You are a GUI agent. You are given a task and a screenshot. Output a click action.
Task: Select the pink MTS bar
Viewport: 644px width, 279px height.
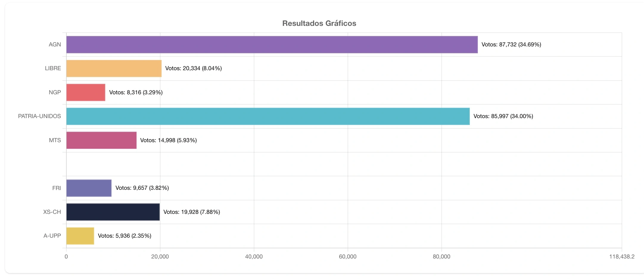coord(102,140)
